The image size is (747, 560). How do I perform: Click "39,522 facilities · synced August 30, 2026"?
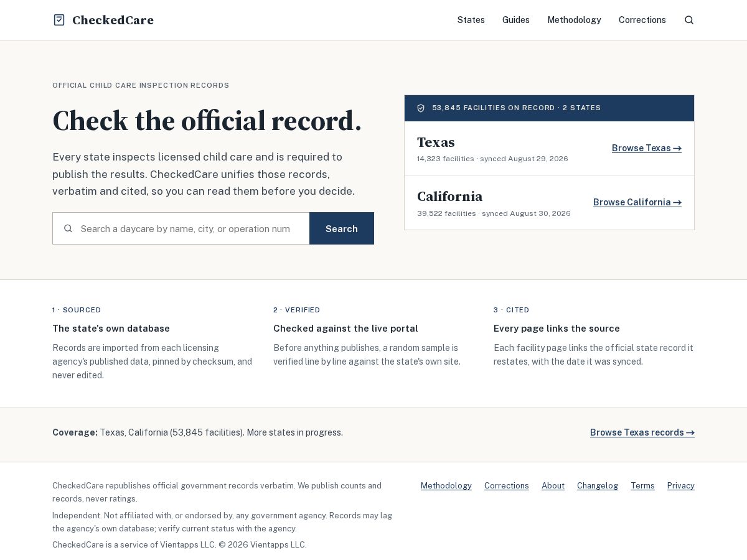494,213
